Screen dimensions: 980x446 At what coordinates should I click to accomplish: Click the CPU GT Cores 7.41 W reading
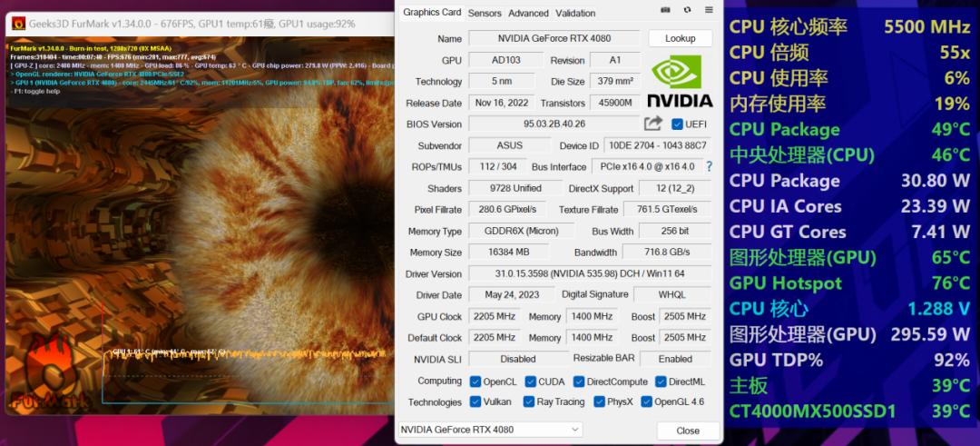(849, 232)
